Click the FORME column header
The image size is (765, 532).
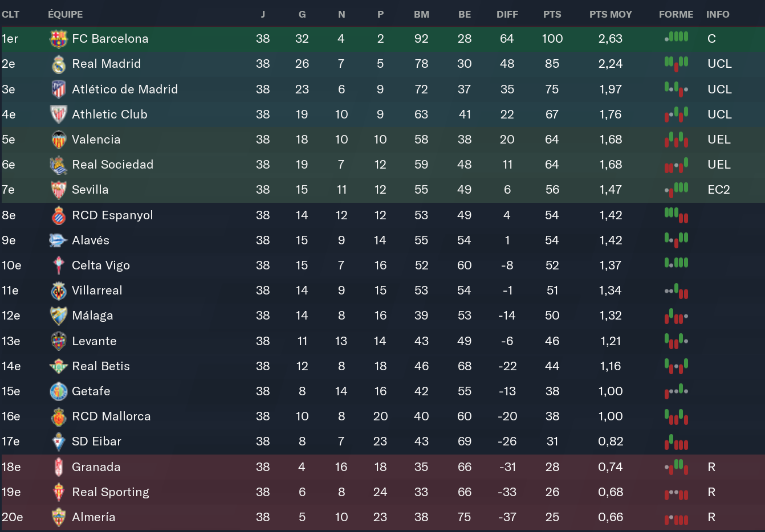676,14
